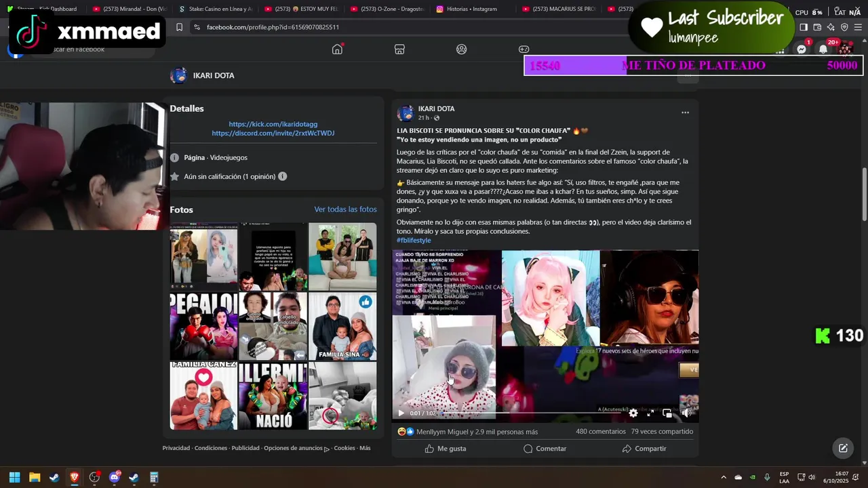Open the FAMILIA SINA photo thumbnail
This screenshot has width=868, height=488.
point(342,326)
